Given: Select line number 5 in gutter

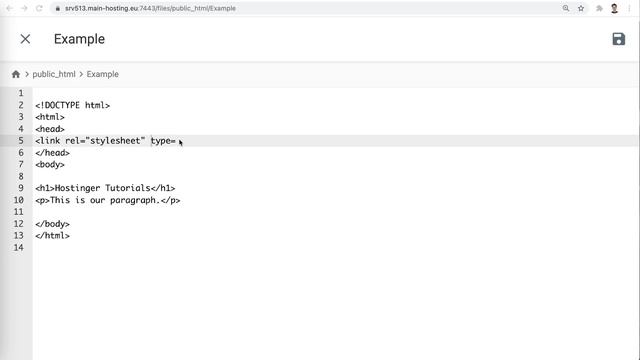Looking at the screenshot, I should coord(21,141).
